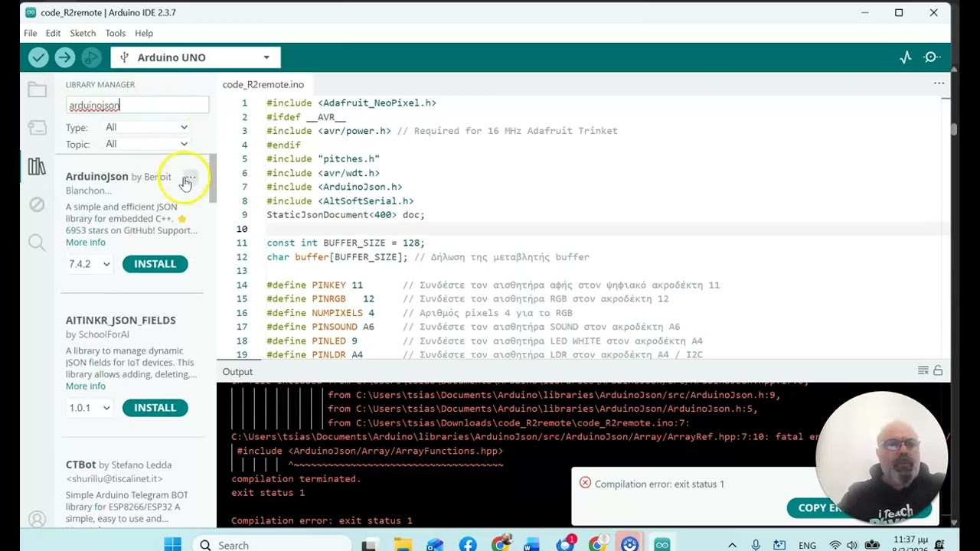The height and width of the screenshot is (551, 980).
Task: Open the Outlook taskbar icon
Action: click(434, 545)
